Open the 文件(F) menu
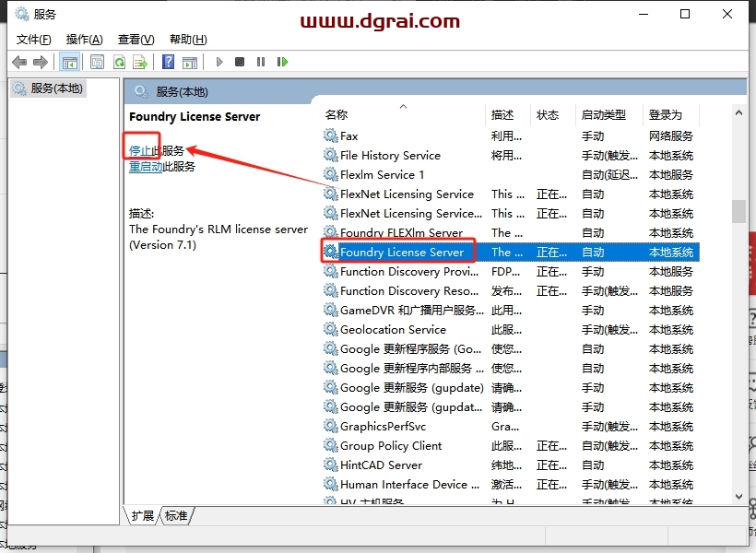 click(x=34, y=40)
